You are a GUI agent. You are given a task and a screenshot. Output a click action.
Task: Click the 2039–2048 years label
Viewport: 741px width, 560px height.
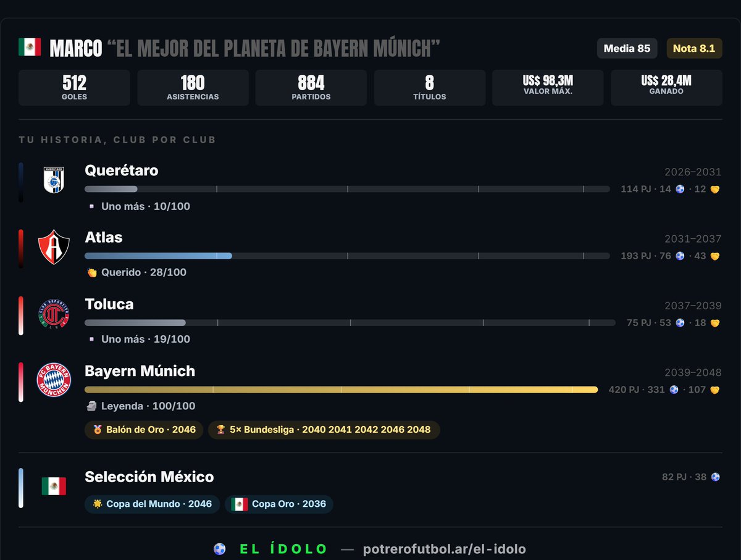coord(693,373)
